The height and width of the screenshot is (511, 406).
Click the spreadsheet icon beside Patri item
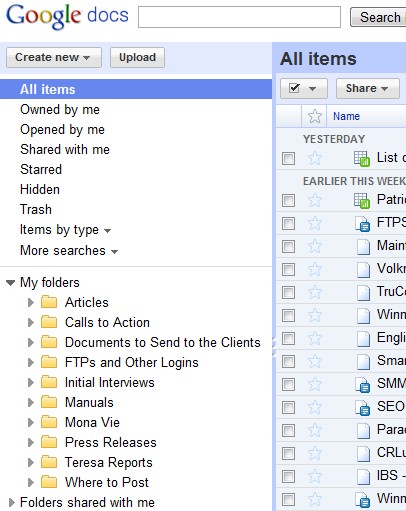click(362, 201)
